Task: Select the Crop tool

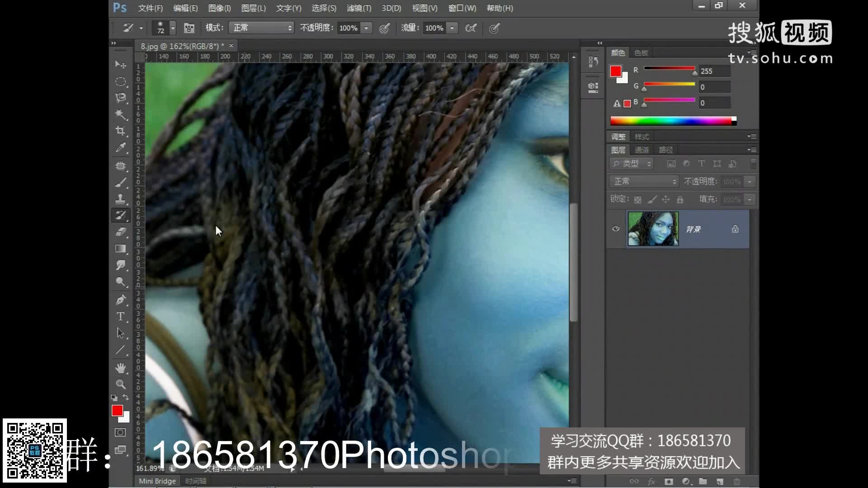Action: 120,131
